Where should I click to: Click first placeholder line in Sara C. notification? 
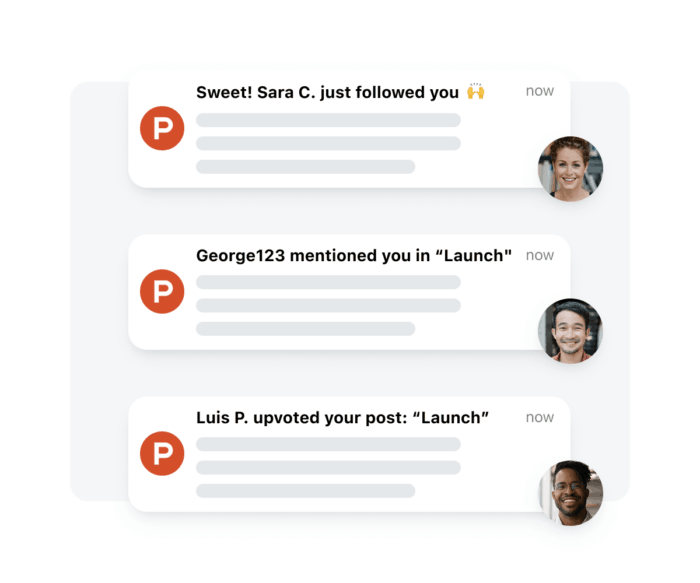[328, 120]
